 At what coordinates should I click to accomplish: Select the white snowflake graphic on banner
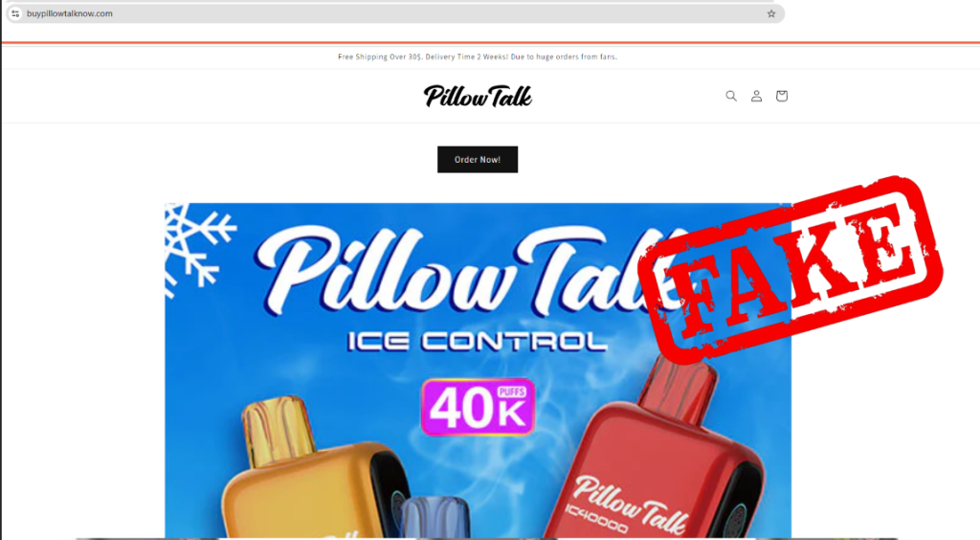[x=197, y=249]
